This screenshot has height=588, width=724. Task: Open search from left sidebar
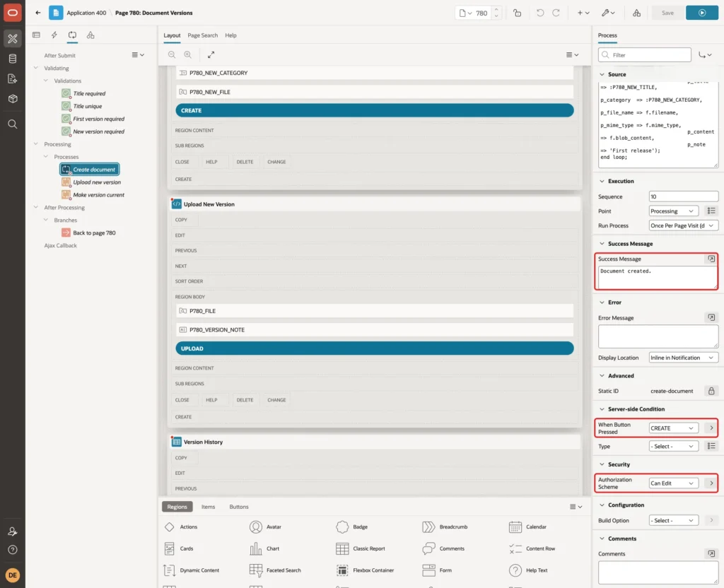[x=13, y=124]
